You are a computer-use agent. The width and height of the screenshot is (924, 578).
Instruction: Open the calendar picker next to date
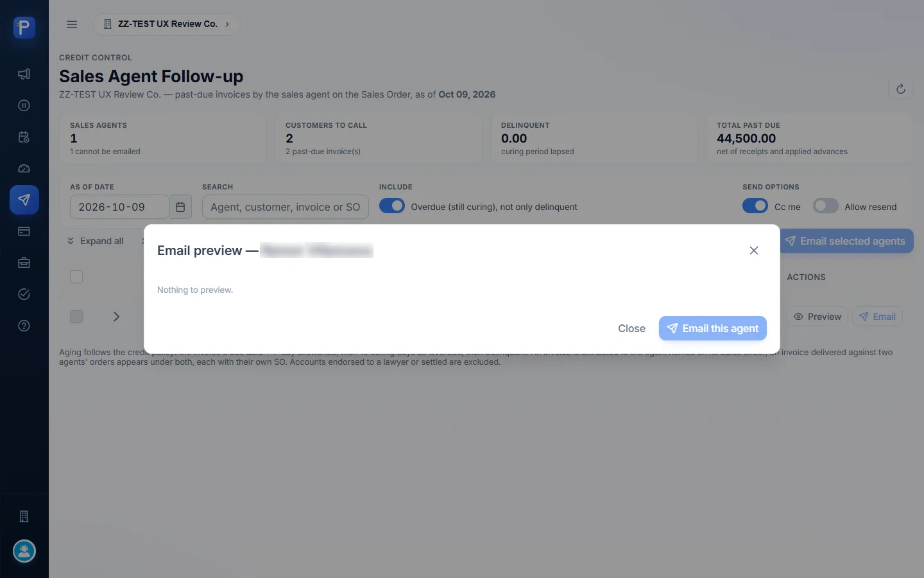point(180,207)
